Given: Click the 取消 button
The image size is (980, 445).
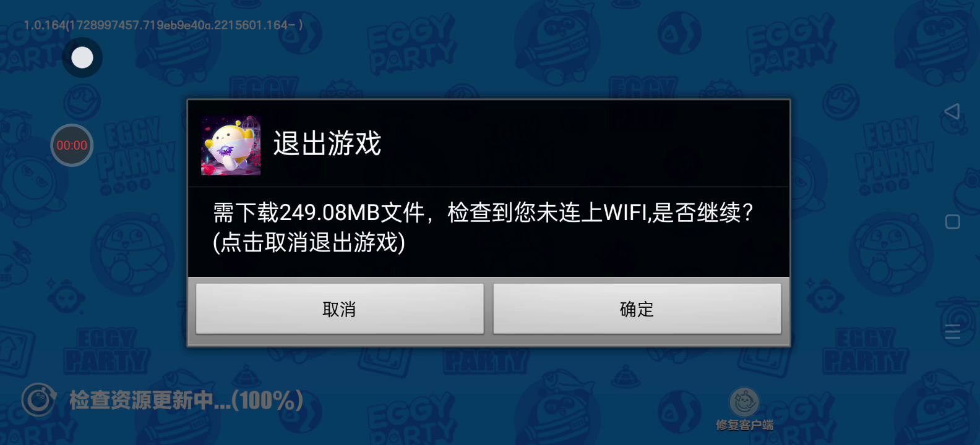Looking at the screenshot, I should point(340,309).
